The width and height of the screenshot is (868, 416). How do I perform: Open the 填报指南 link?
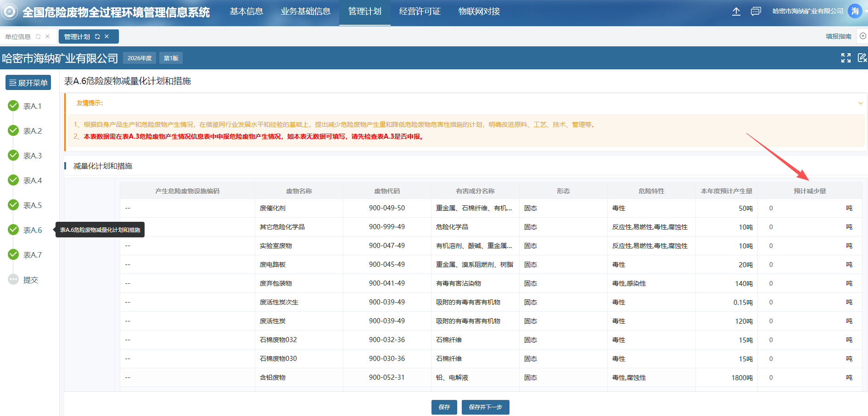point(838,36)
